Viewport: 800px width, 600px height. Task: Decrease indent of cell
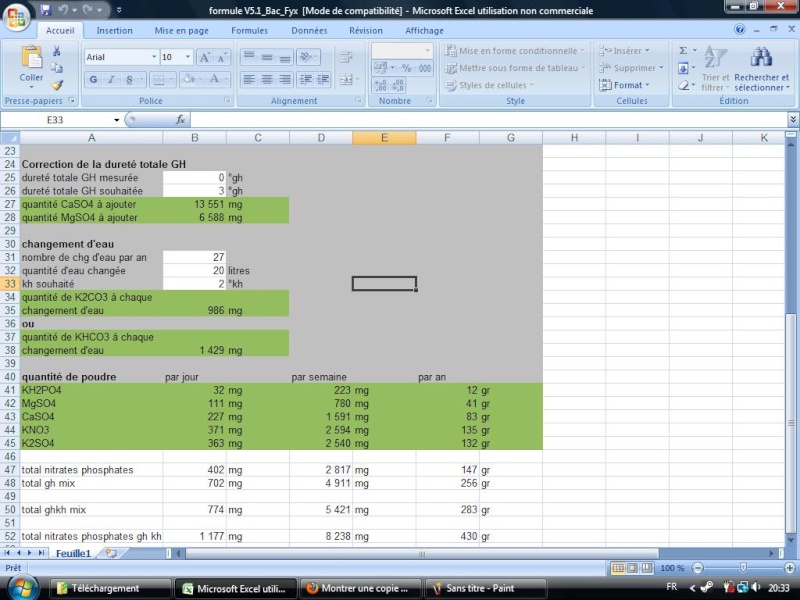pyautogui.click(x=306, y=79)
